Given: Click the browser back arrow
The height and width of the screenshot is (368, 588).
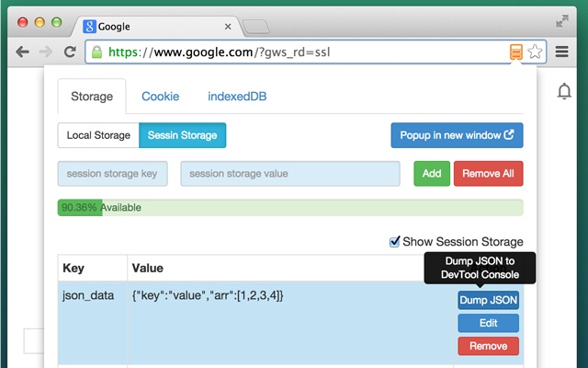Looking at the screenshot, I should (x=22, y=52).
